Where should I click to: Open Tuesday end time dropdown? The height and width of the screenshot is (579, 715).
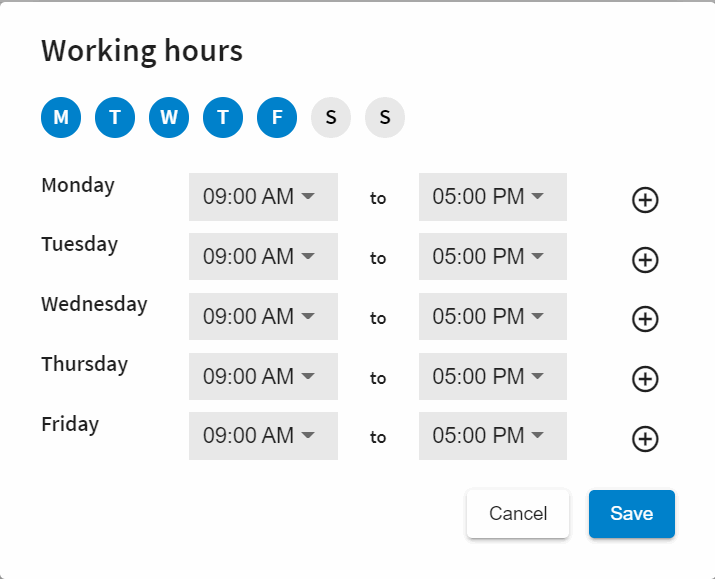(x=492, y=257)
